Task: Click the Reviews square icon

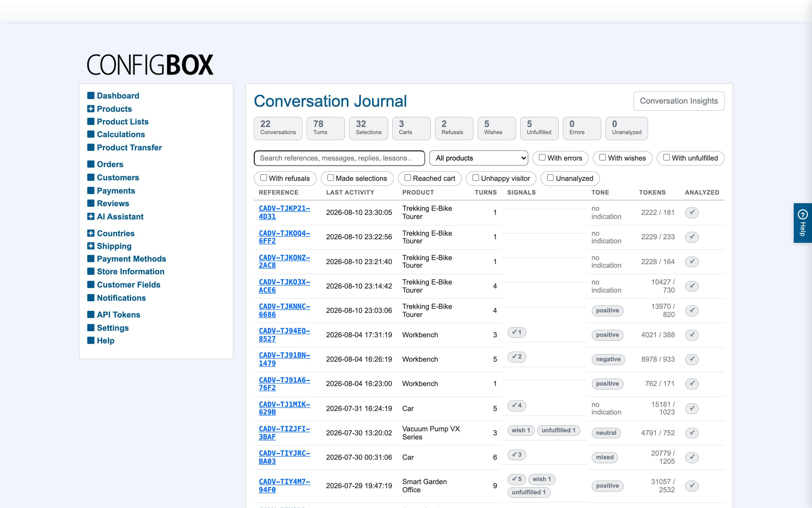Action: (91, 203)
